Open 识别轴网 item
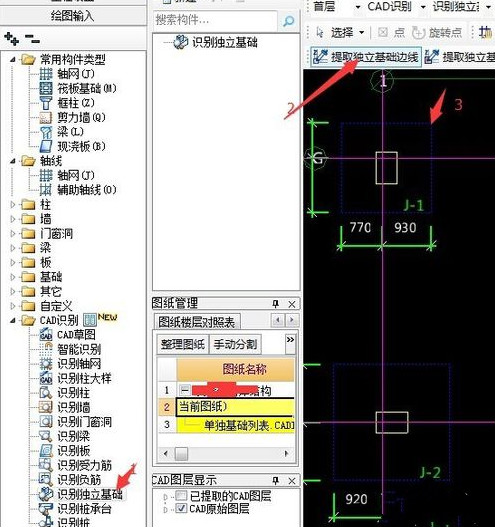 click(70, 364)
